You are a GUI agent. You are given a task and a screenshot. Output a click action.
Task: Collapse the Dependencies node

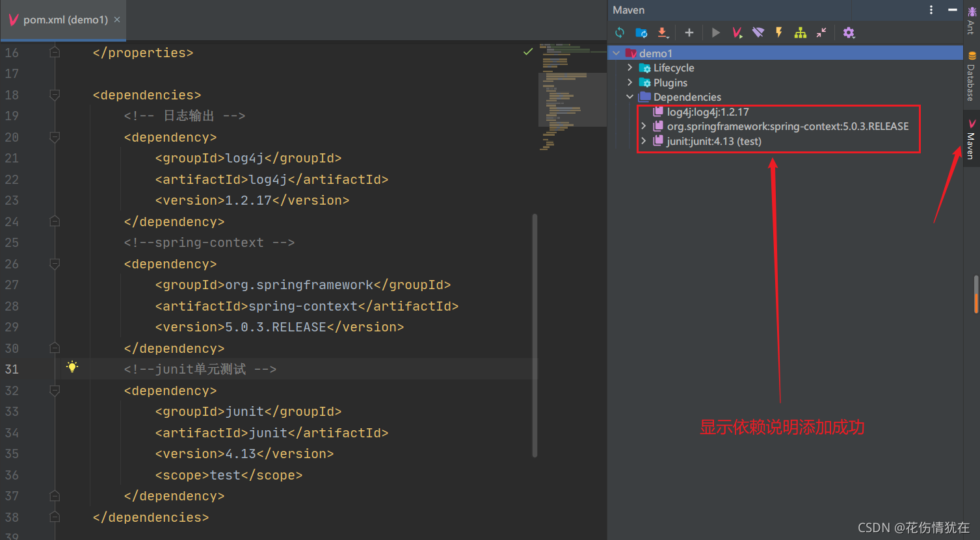[x=629, y=97]
